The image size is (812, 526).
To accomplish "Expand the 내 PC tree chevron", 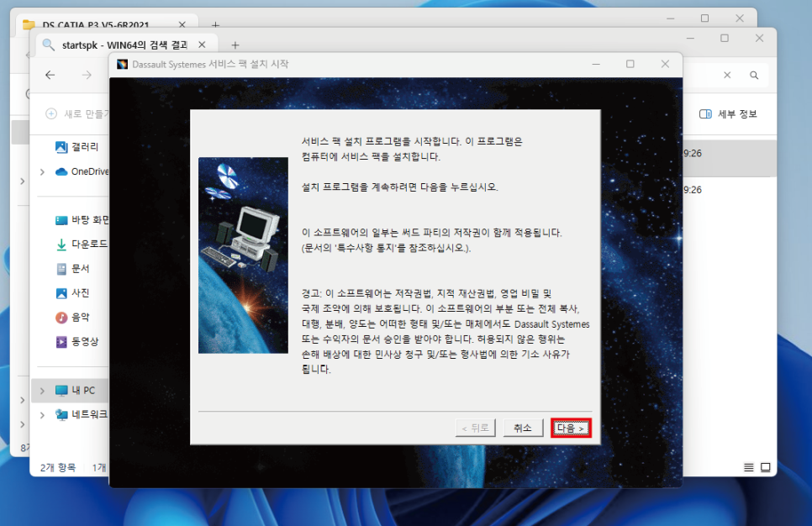I will 43,391.
